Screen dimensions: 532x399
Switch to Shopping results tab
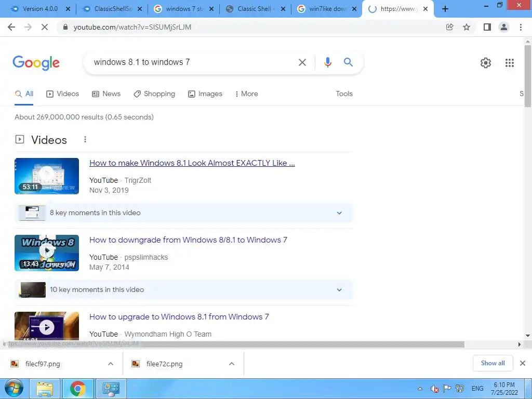point(154,94)
